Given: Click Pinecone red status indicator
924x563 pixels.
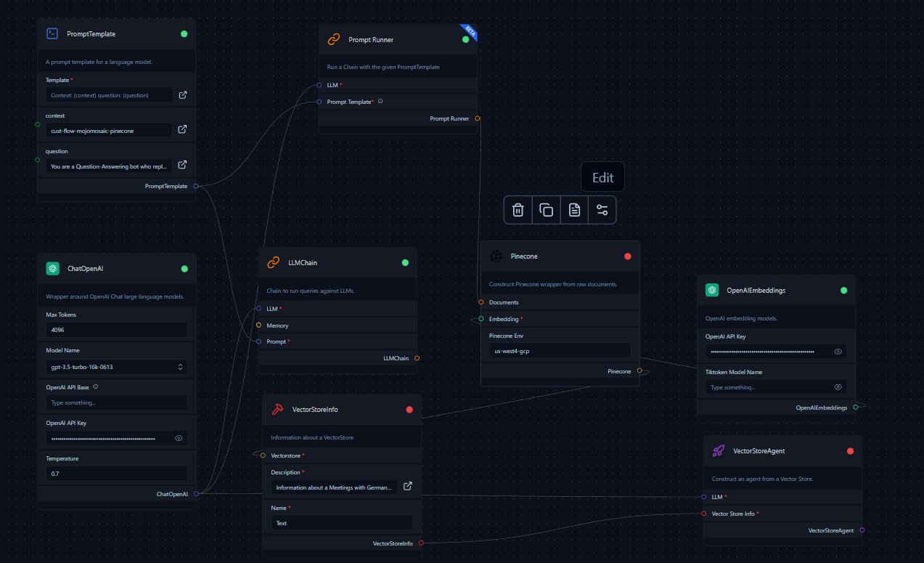Looking at the screenshot, I should [x=628, y=256].
